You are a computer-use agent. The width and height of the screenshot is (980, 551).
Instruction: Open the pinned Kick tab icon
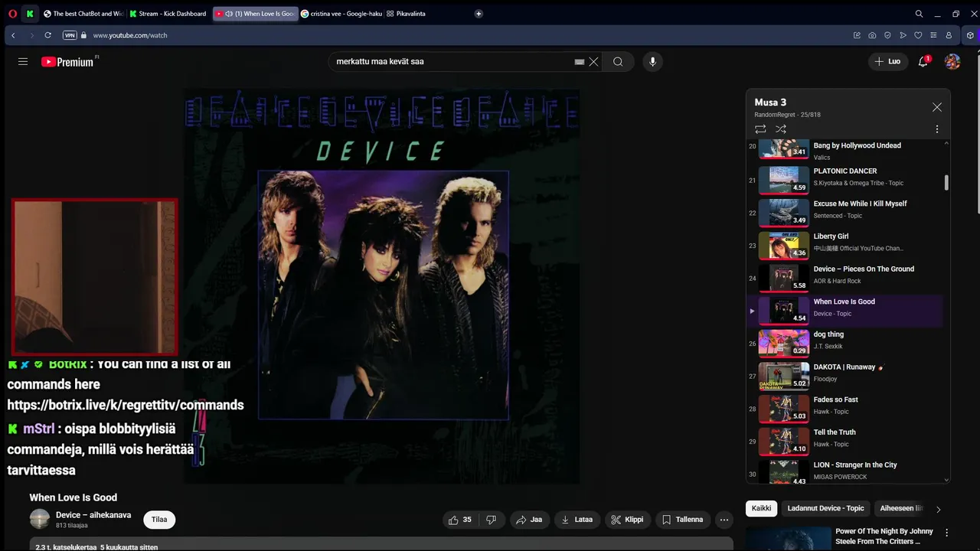click(30, 14)
